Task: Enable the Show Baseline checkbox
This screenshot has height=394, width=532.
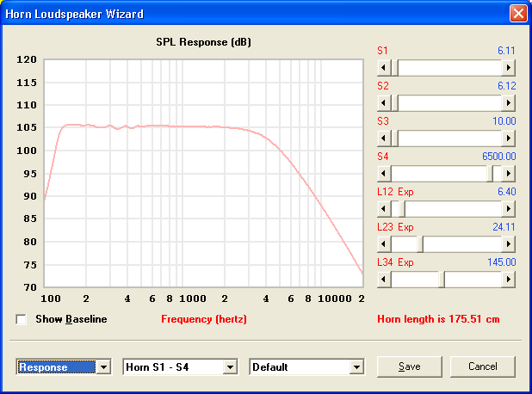Action: (21, 319)
